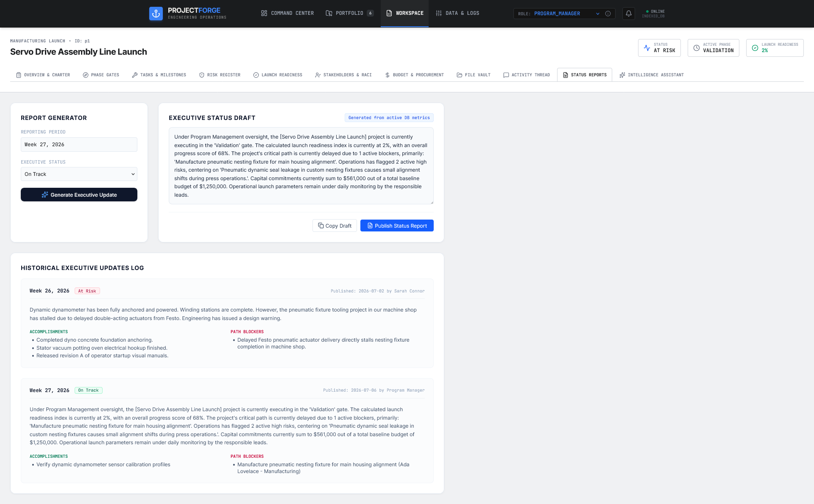Click 'Released revision A of operator startup' item

(x=102, y=356)
